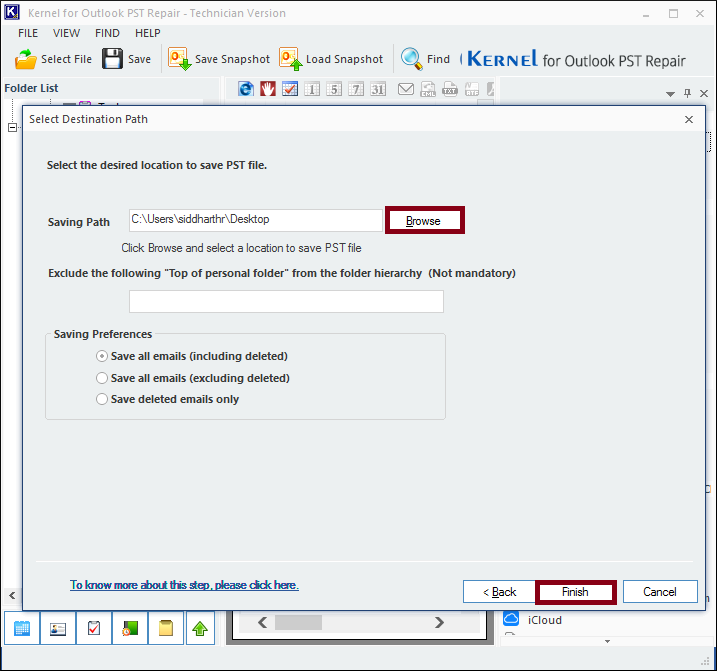The width and height of the screenshot is (717, 671).
Task: Click the green up arrow icon
Action: click(x=200, y=628)
